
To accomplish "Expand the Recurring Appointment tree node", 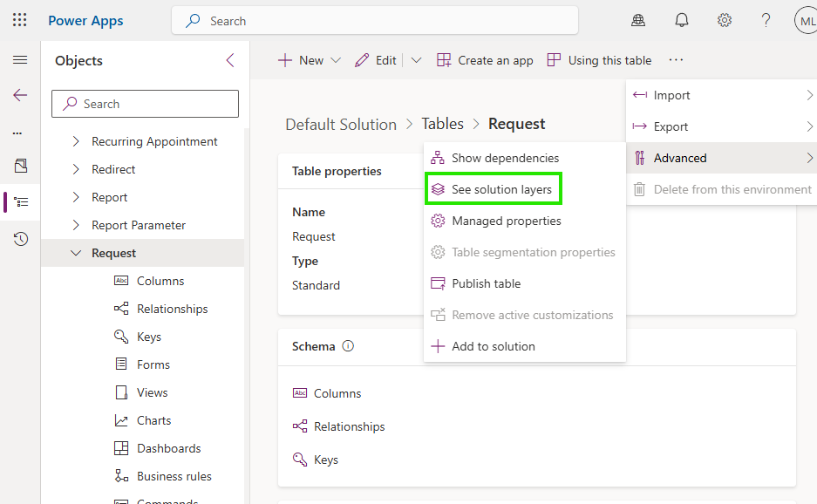I will tap(76, 141).
